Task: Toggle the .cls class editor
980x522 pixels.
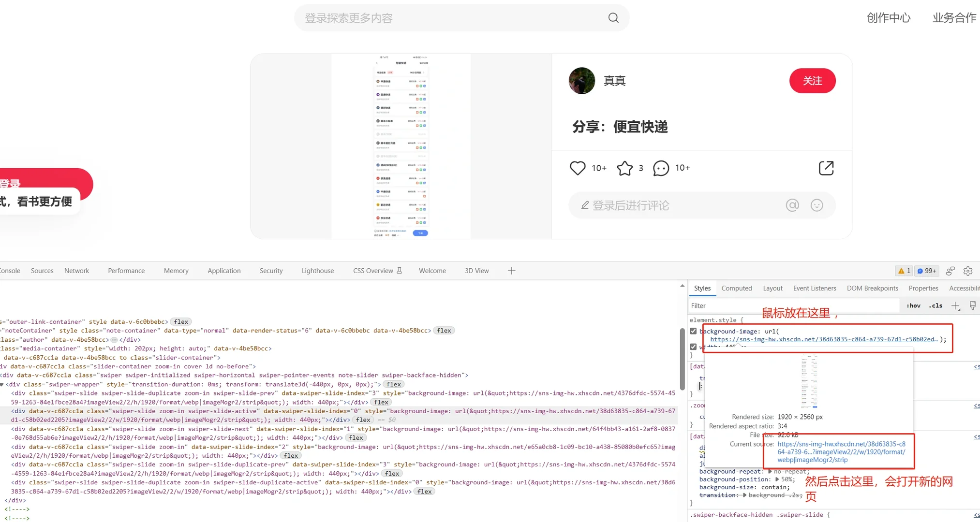Action: tap(935, 305)
